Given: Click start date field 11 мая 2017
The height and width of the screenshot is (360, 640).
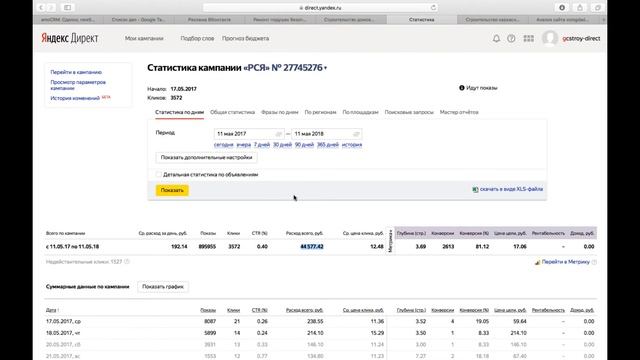Looking at the screenshot, I should point(249,134).
